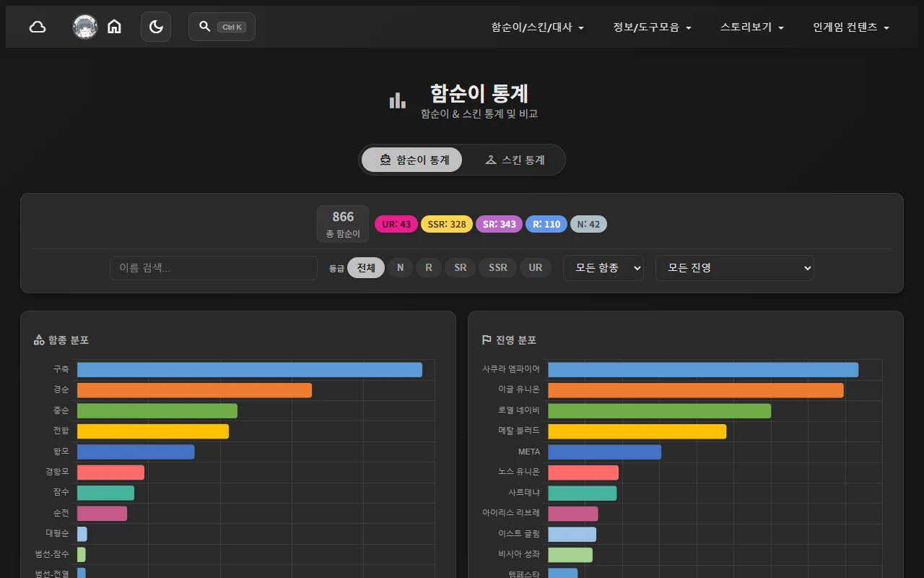The image size is (924, 578).
Task: Click the N: 42 badge
Action: (x=589, y=224)
